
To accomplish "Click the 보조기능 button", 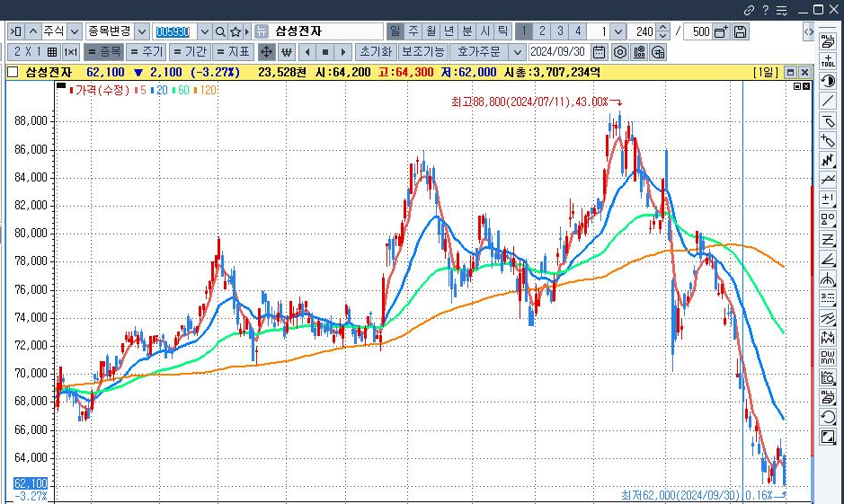I will click(423, 52).
